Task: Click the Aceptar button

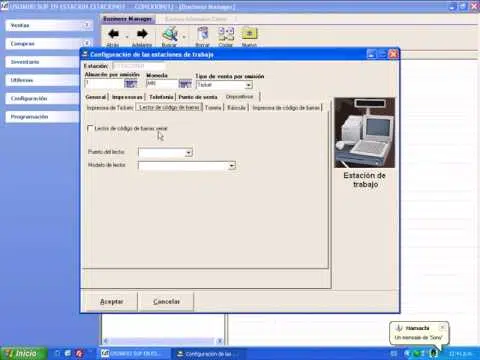Action: pyautogui.click(x=111, y=302)
